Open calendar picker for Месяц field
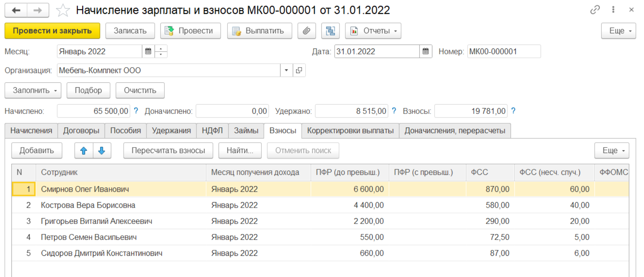 (x=148, y=52)
